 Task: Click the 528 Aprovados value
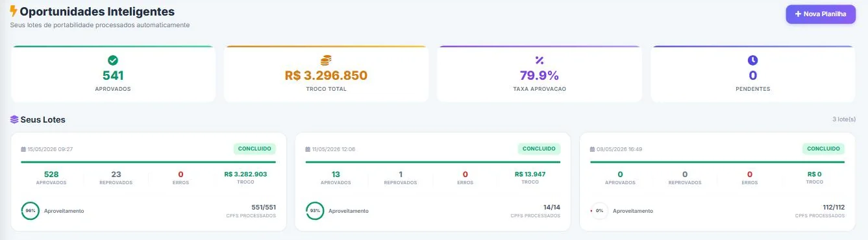point(51,174)
